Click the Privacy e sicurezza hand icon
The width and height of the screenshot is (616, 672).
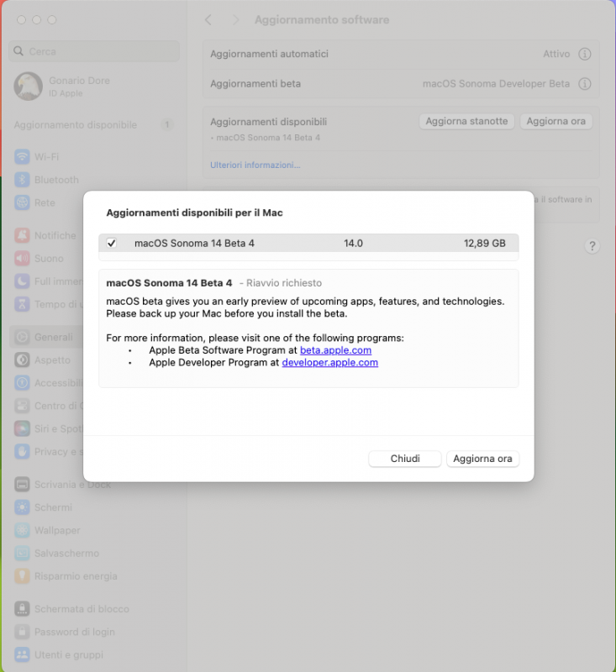(22, 452)
